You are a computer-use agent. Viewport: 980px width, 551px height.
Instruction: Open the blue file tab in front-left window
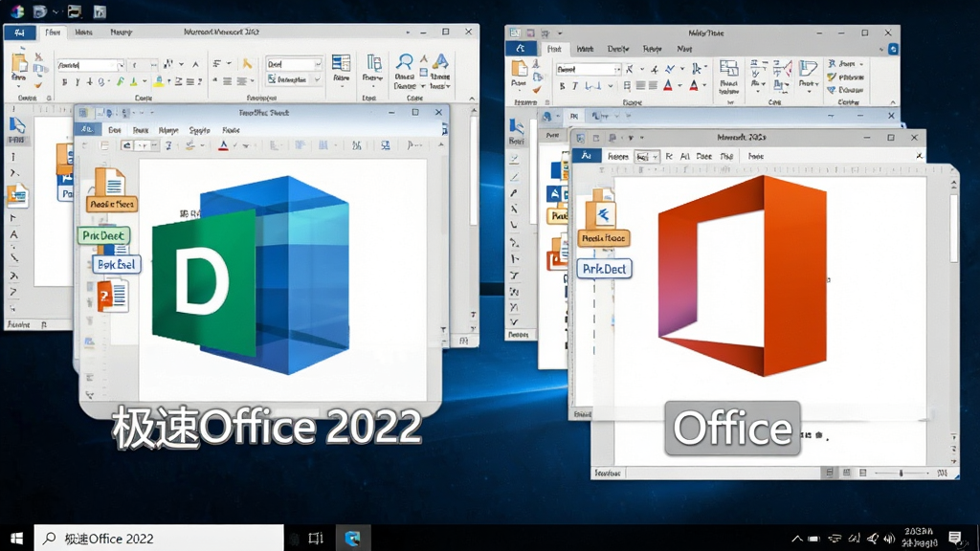[87, 129]
